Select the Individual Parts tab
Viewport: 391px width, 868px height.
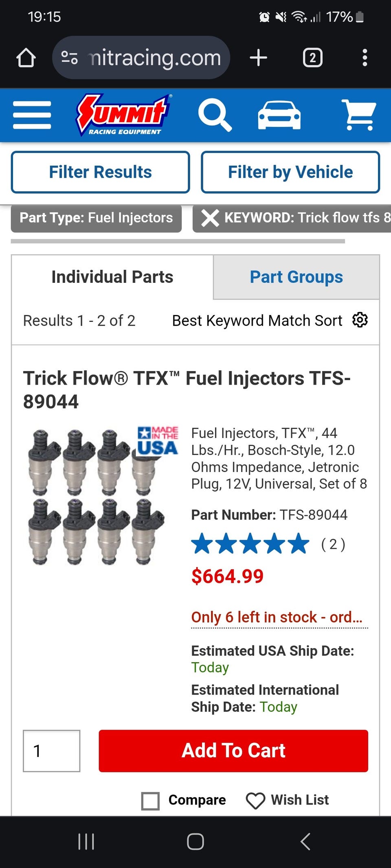pos(112,277)
